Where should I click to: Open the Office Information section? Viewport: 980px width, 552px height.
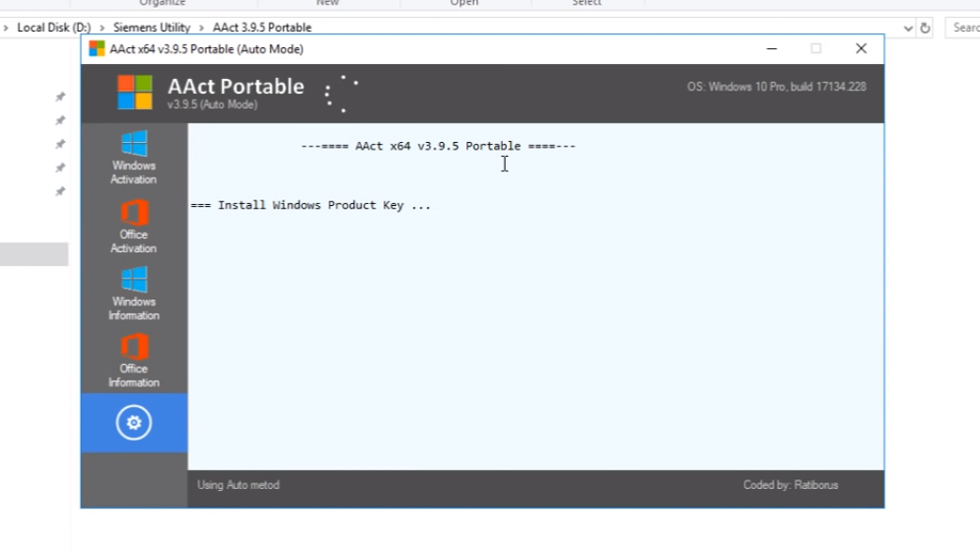[134, 361]
